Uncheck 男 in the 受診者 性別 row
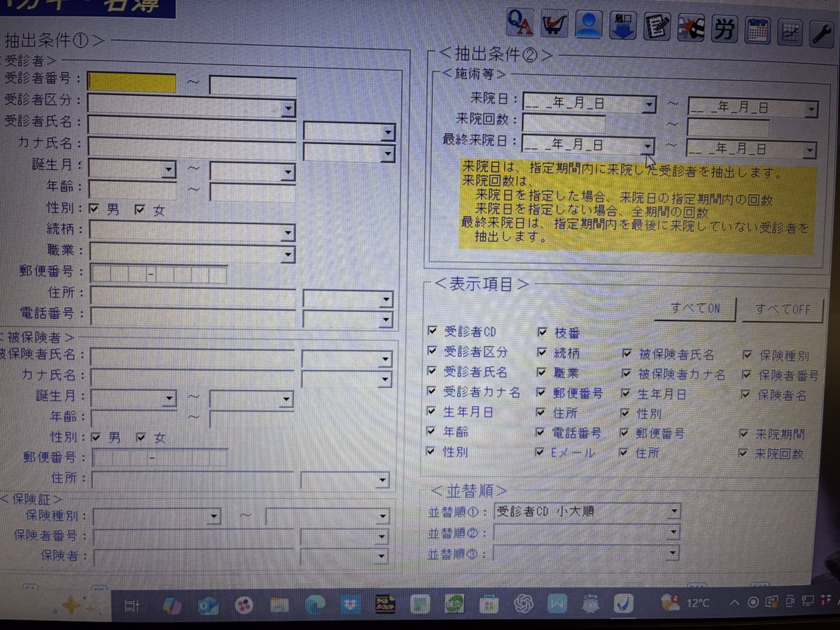840x630 pixels. (x=95, y=209)
